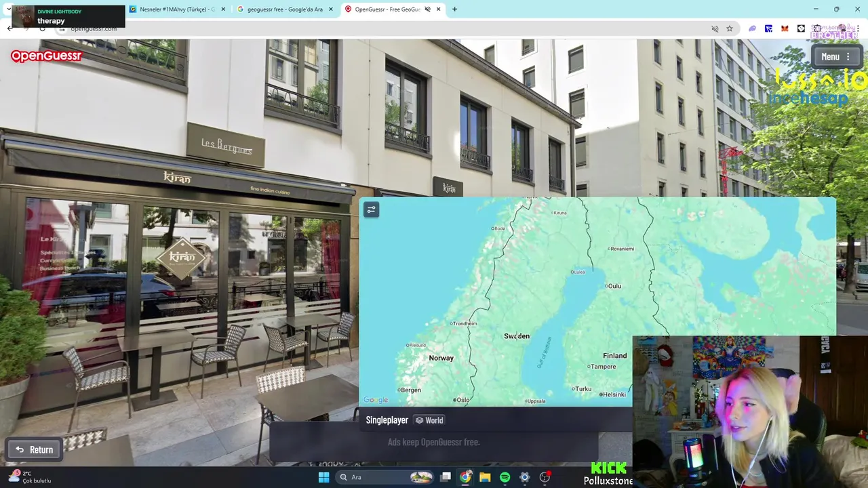Switch to the geoguessr free Google tab

coord(285,9)
